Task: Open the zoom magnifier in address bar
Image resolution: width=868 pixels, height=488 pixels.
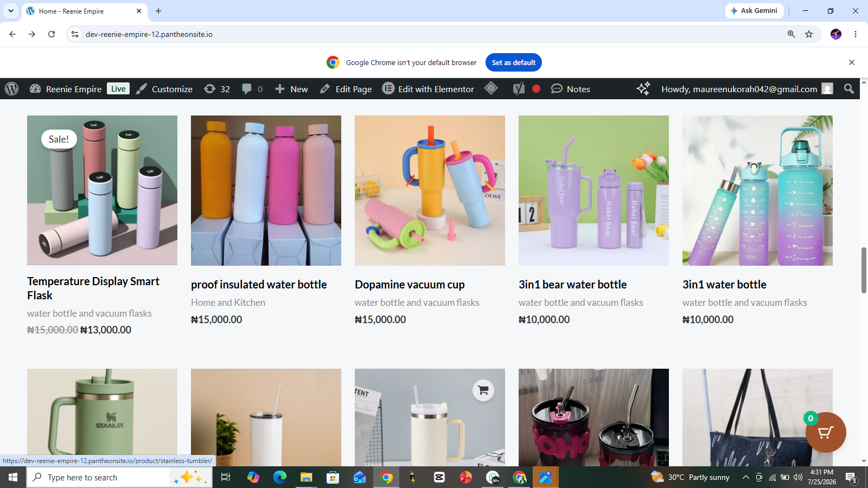Action: point(792,34)
